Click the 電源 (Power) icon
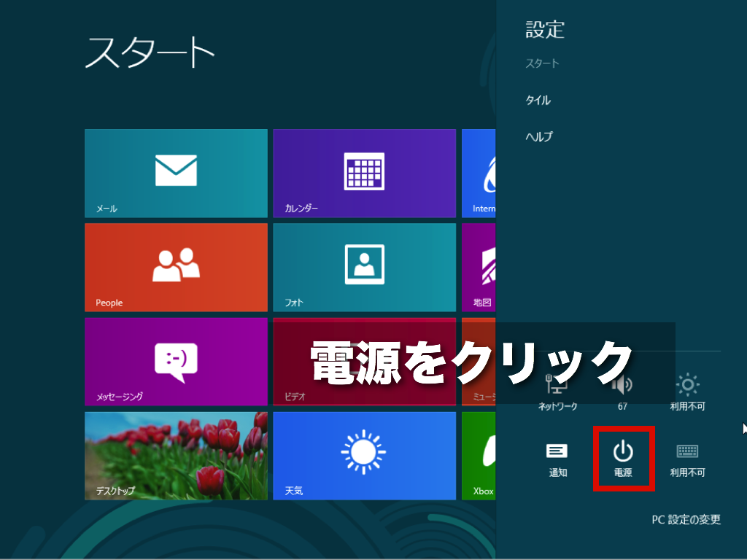Image resolution: width=747 pixels, height=560 pixels. [623, 458]
